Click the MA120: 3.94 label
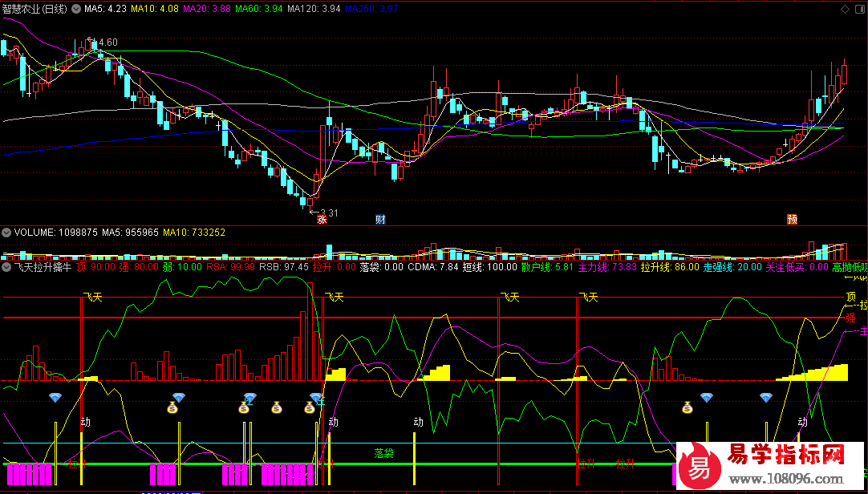The width and height of the screenshot is (868, 494). pyautogui.click(x=314, y=9)
